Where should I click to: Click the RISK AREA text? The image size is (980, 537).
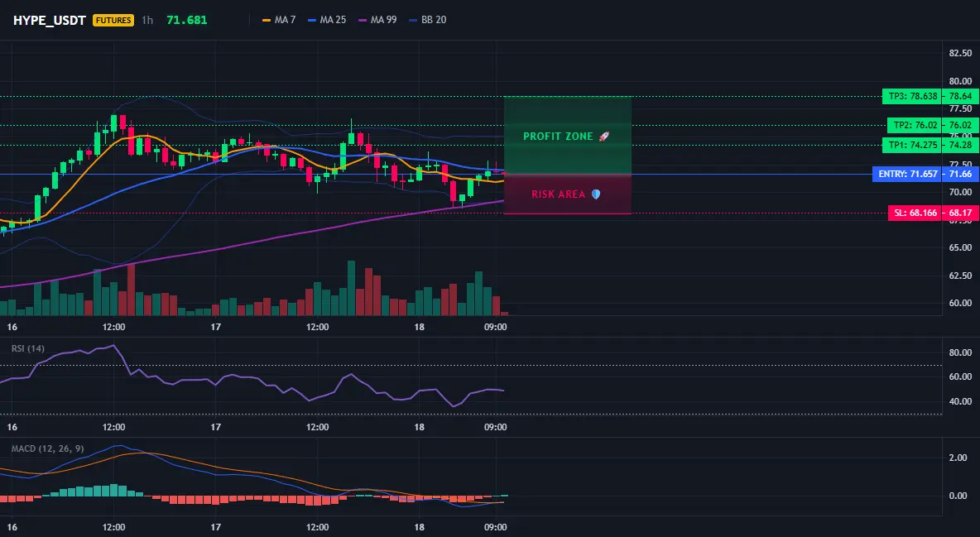(558, 194)
